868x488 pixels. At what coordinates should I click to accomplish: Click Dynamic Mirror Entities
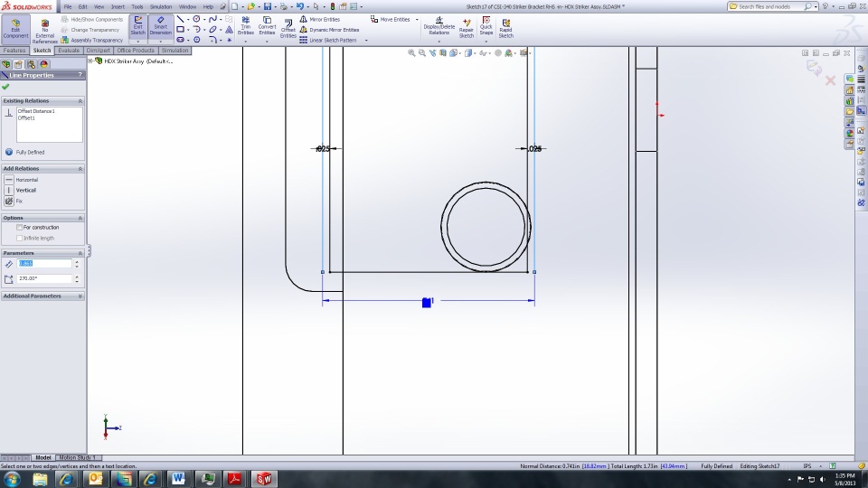click(329, 30)
